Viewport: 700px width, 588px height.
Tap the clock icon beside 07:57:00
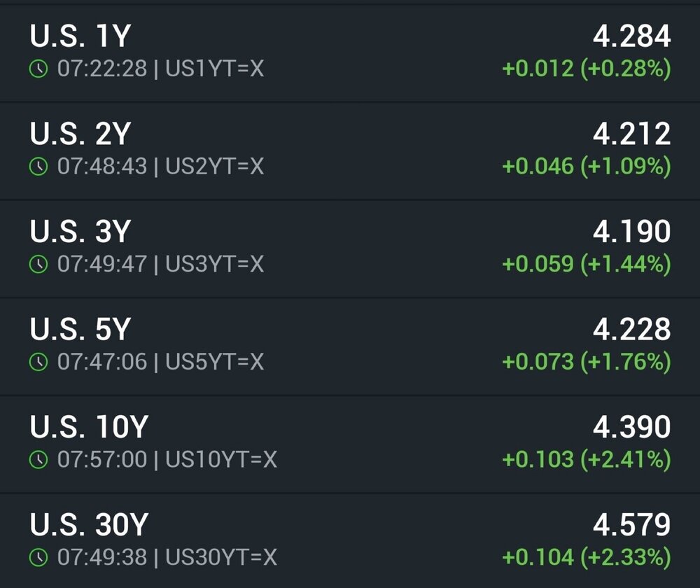[39, 459]
